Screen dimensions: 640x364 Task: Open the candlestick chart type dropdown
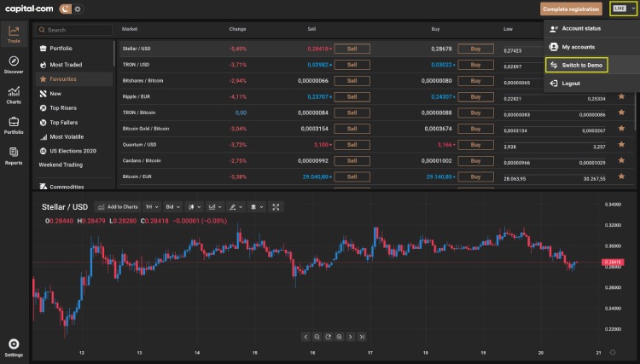point(195,207)
